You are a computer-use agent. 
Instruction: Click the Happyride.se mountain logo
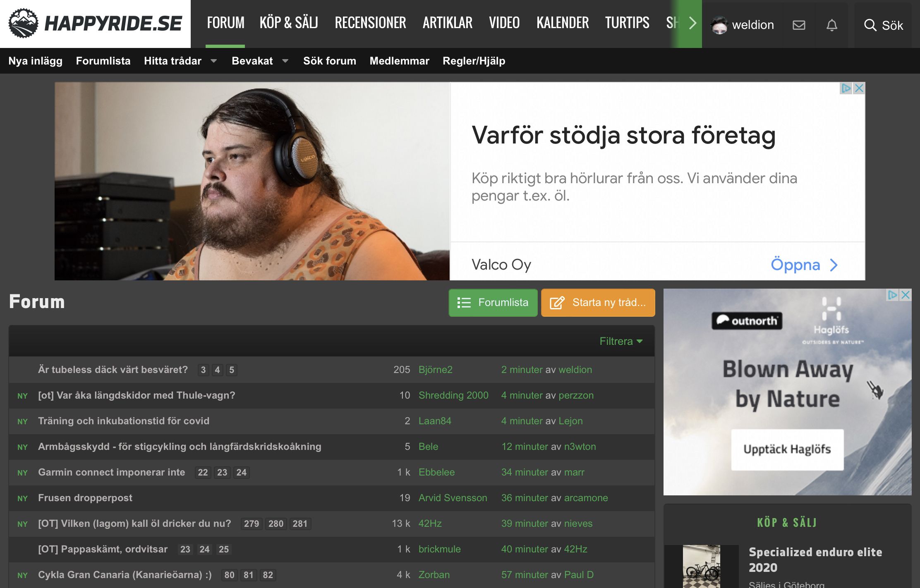23,24
